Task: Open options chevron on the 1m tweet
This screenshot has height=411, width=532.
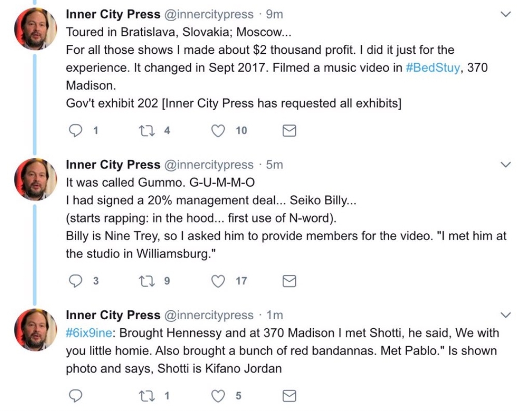Action: pos(505,315)
